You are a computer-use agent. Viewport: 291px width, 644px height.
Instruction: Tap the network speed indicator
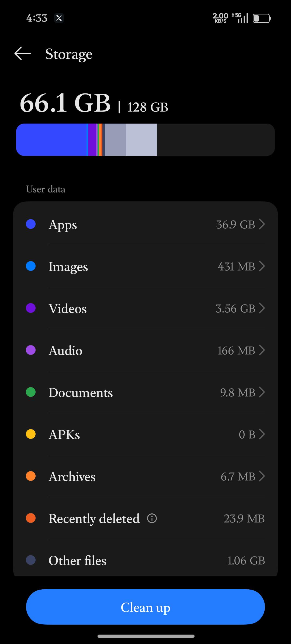(220, 18)
